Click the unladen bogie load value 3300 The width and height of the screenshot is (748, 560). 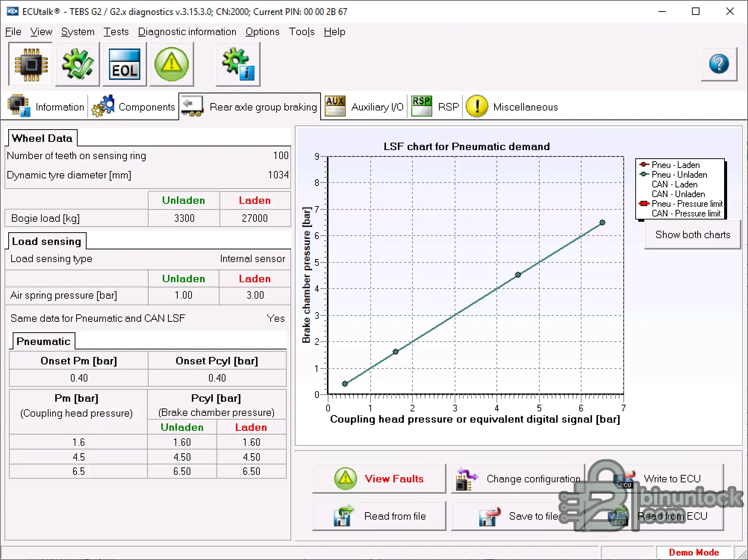[x=184, y=218]
